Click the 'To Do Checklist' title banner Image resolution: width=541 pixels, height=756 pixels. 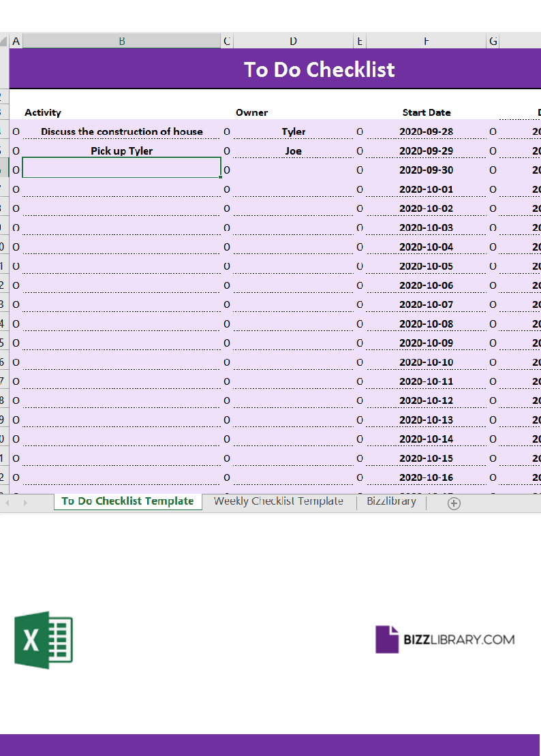tap(319, 69)
